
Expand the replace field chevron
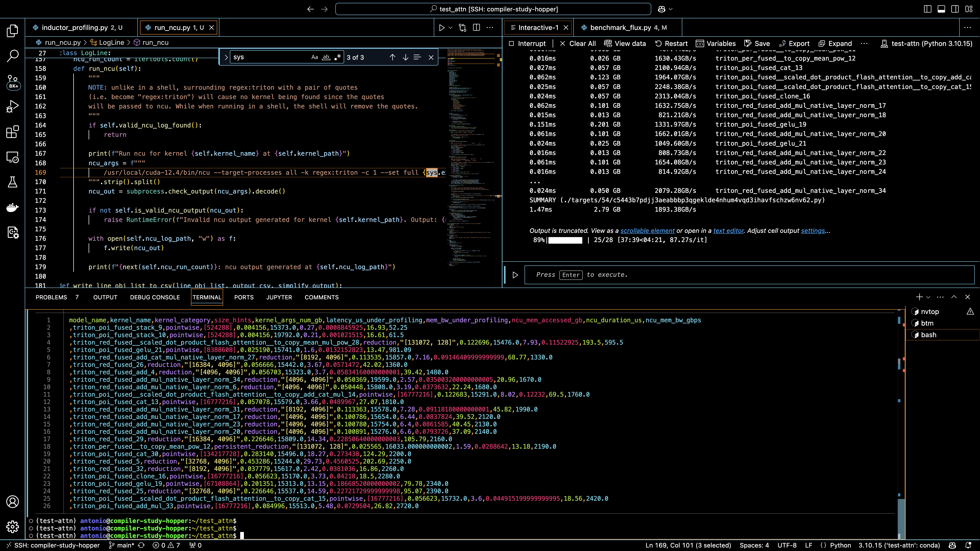(226, 58)
